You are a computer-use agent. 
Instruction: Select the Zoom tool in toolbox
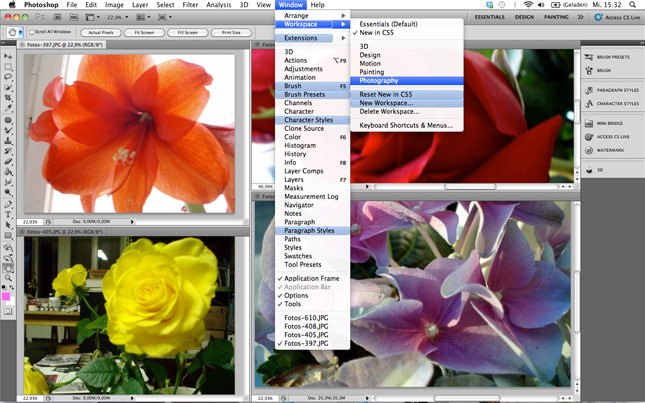[x=8, y=278]
